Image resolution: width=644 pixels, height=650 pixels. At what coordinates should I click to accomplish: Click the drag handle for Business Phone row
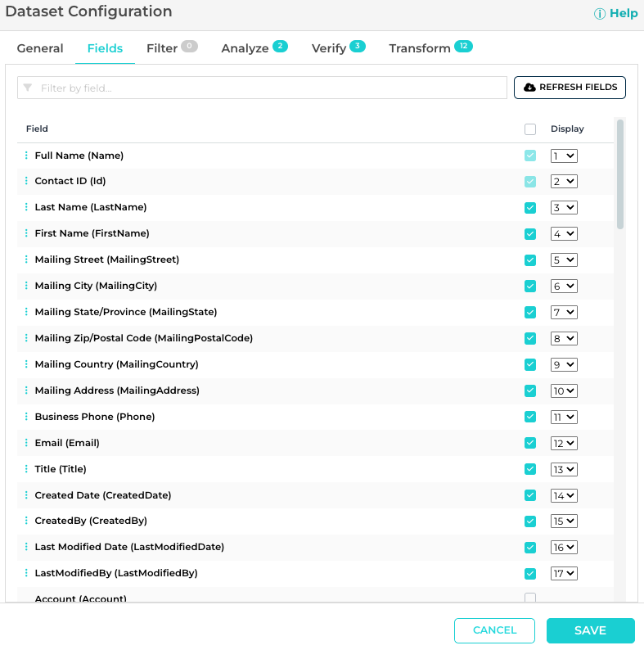coord(26,416)
